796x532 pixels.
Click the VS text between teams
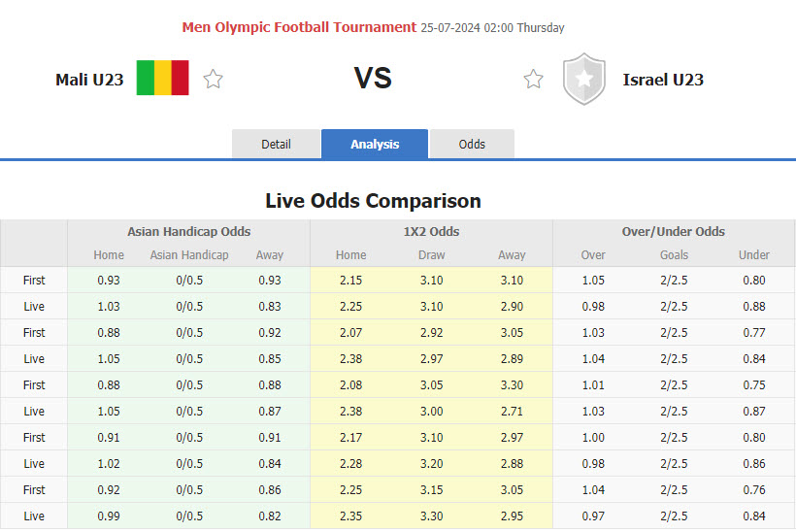(372, 79)
